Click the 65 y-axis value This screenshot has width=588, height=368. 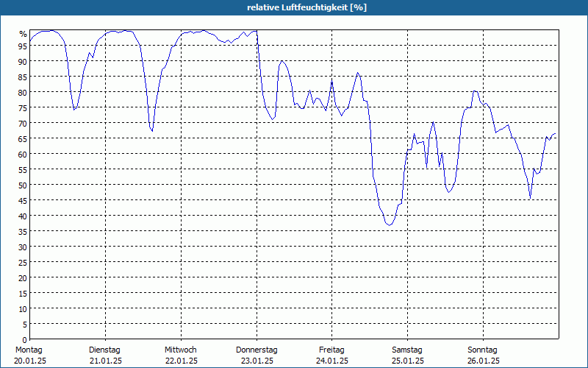(x=24, y=138)
